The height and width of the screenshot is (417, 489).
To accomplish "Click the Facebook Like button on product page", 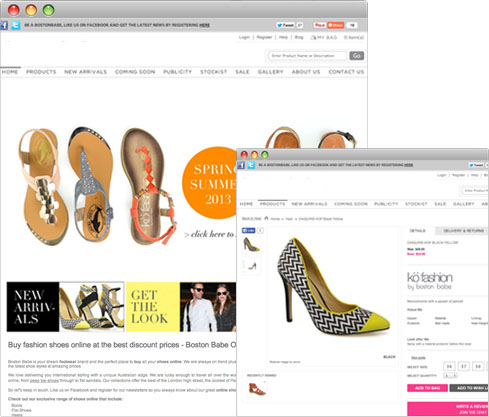I will [248, 230].
